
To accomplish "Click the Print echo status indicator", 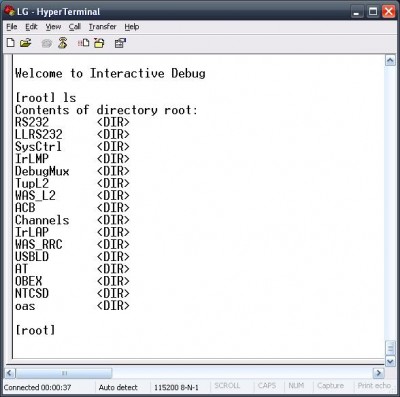I will [374, 386].
